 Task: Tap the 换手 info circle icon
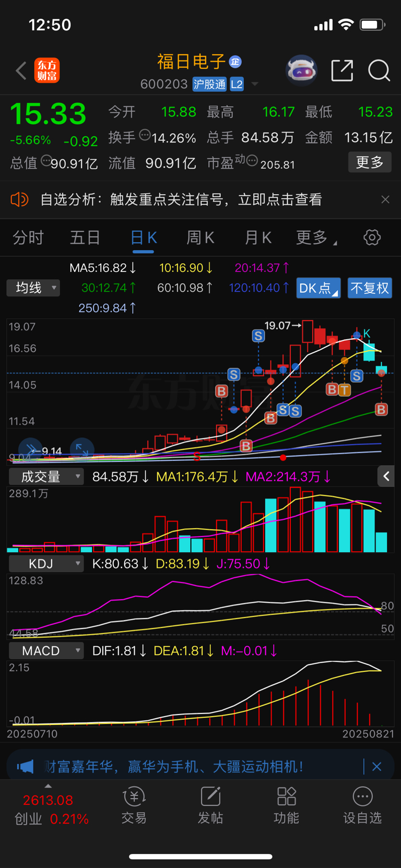coord(145,135)
